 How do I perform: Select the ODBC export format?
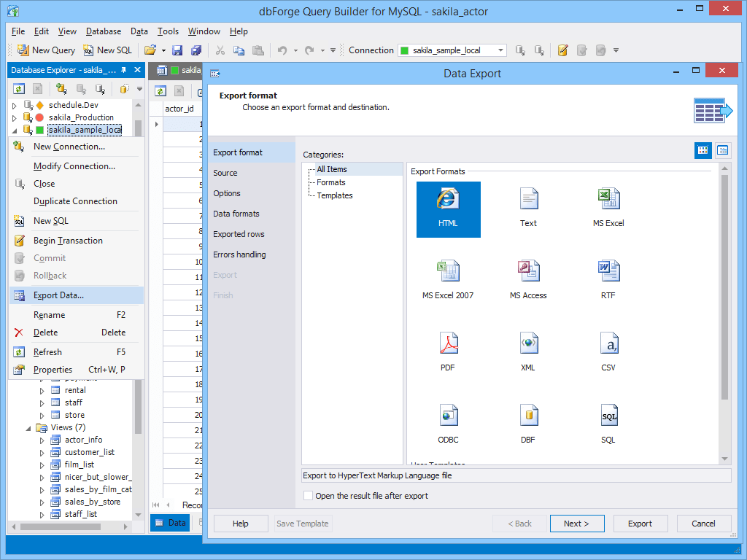point(448,423)
